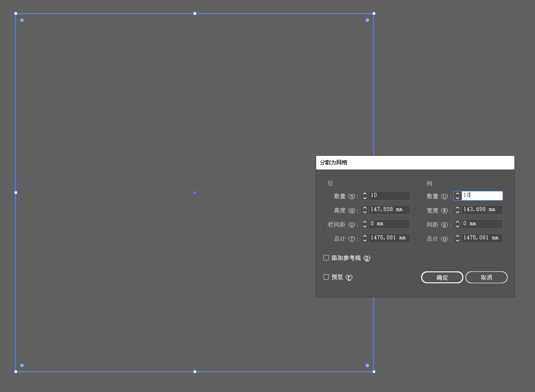This screenshot has width=535, height=392.
Task: Click the 分割为网格 dialog title bar
Action: [415, 163]
